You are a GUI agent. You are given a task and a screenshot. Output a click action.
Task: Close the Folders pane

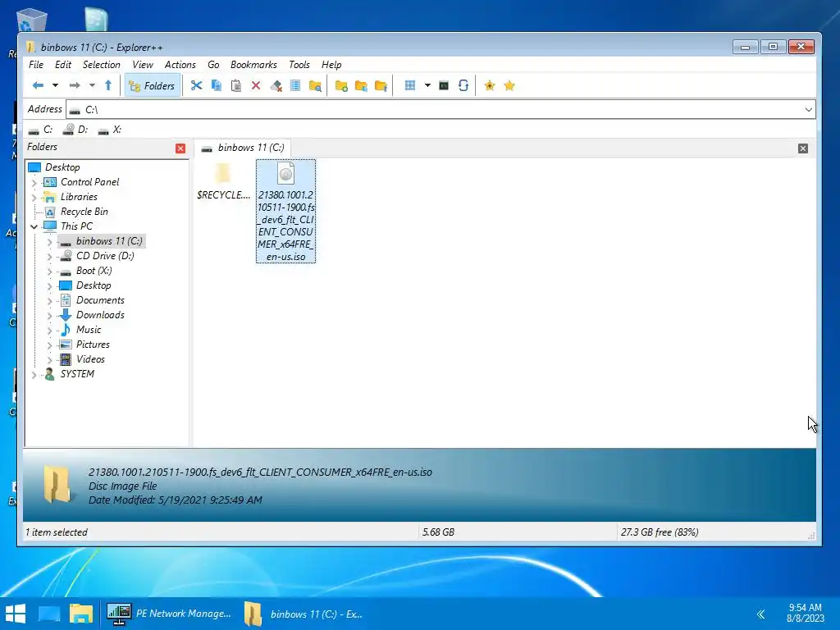coord(180,148)
